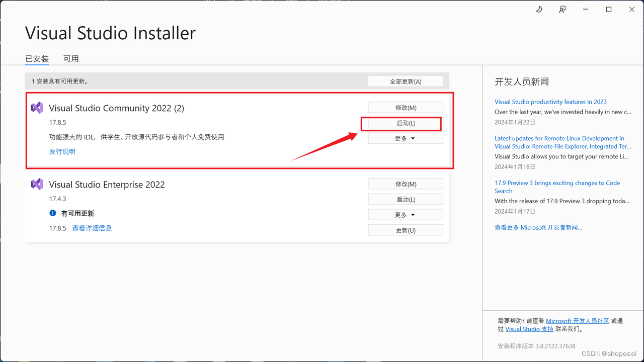Click the news date 2024年1月18日
Viewport: 644px width, 362px height.
(x=515, y=166)
